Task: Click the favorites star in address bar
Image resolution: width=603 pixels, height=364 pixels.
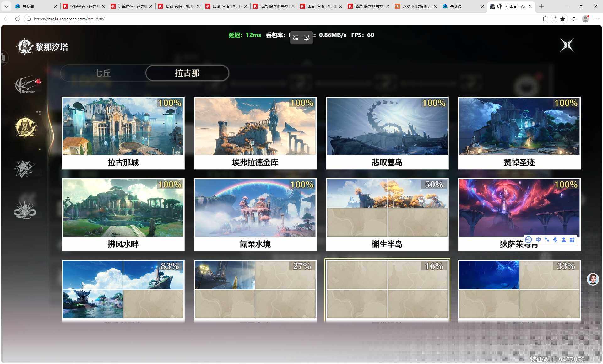Action: [x=563, y=19]
